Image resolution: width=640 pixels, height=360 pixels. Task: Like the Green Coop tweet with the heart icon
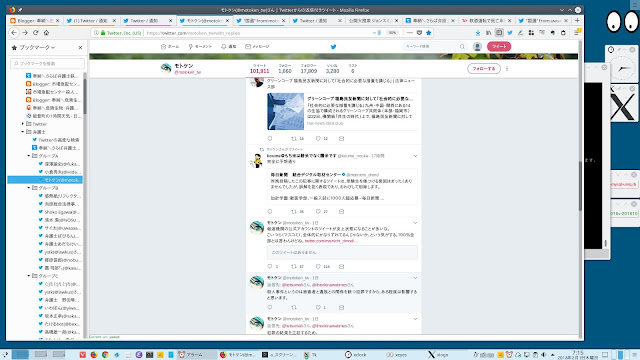(x=318, y=138)
